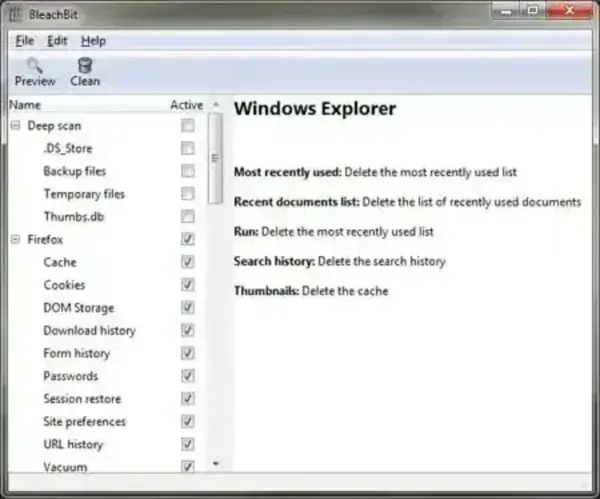Collapse the Deep scan tree group

point(16,126)
